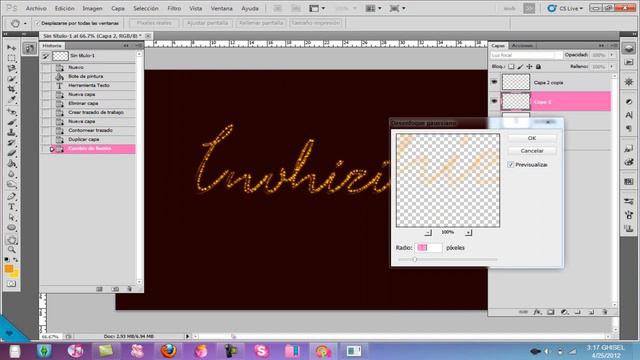Viewport: 640px width, 360px height.
Task: Select the Move tool
Action: [11, 47]
